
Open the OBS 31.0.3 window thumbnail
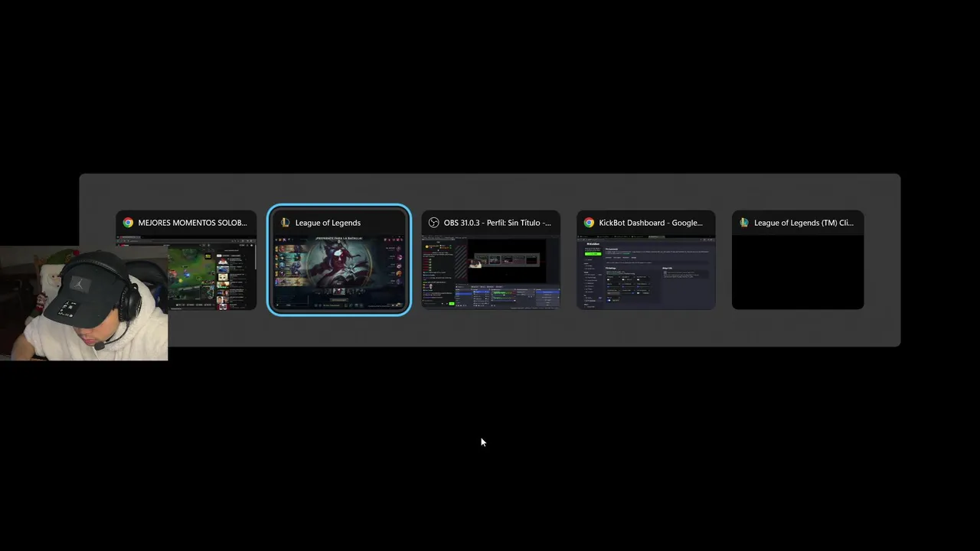[491, 260]
